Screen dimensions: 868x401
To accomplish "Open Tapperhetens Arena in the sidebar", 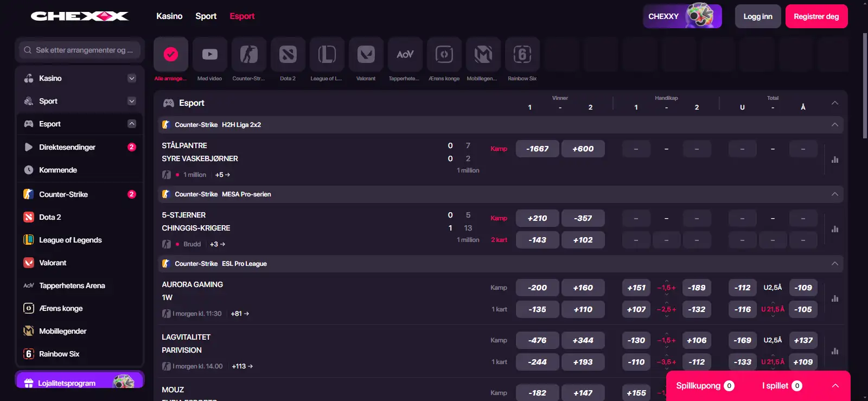I will point(80,285).
